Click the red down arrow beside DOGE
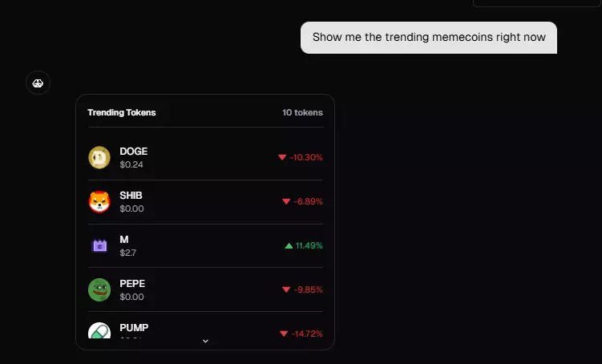602x364 pixels. click(x=282, y=157)
